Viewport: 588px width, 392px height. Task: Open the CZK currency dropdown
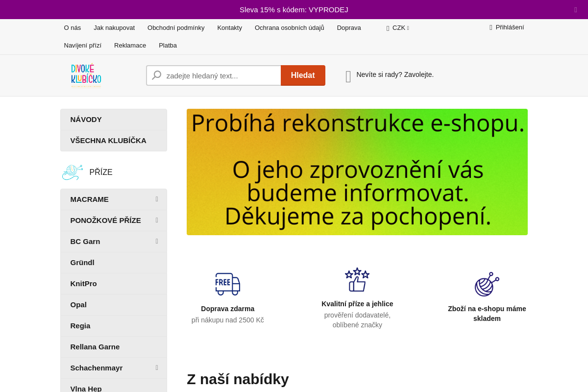point(398,28)
